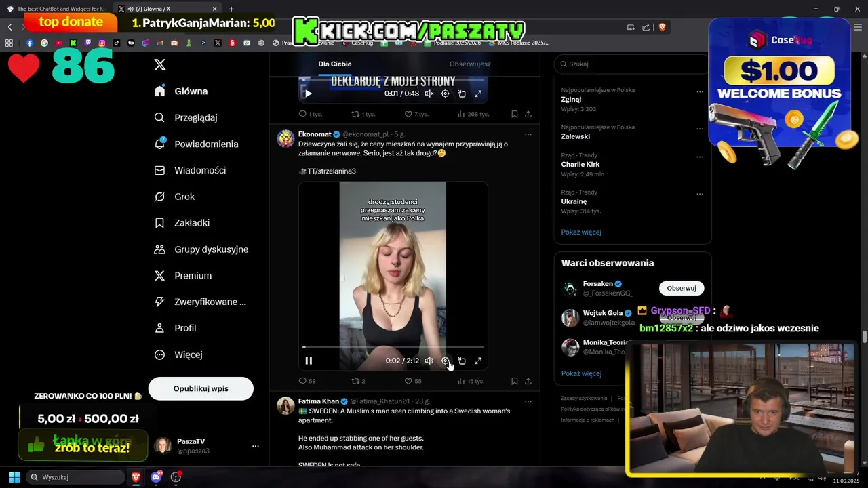Focus the Szukaj search field
868x488 pixels.
point(633,64)
